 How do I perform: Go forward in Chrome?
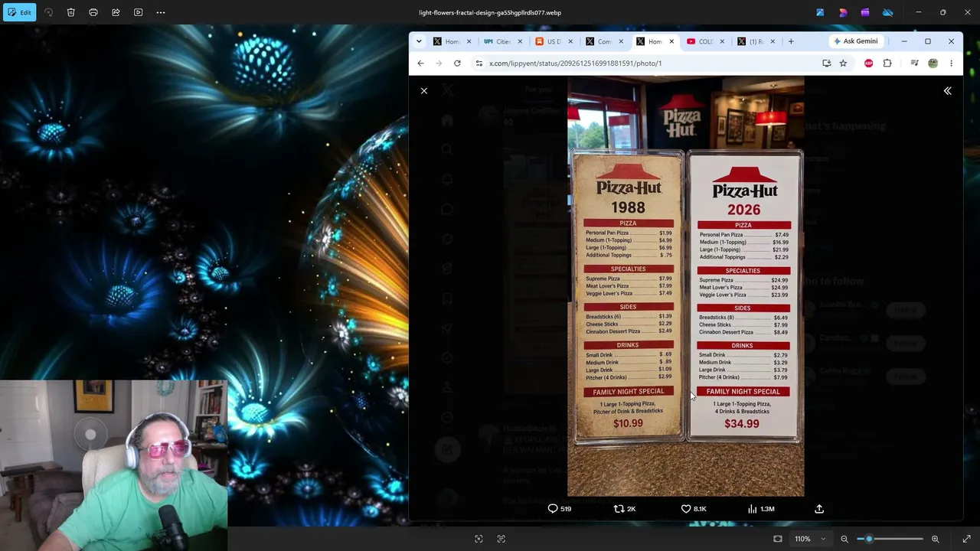pyautogui.click(x=439, y=64)
